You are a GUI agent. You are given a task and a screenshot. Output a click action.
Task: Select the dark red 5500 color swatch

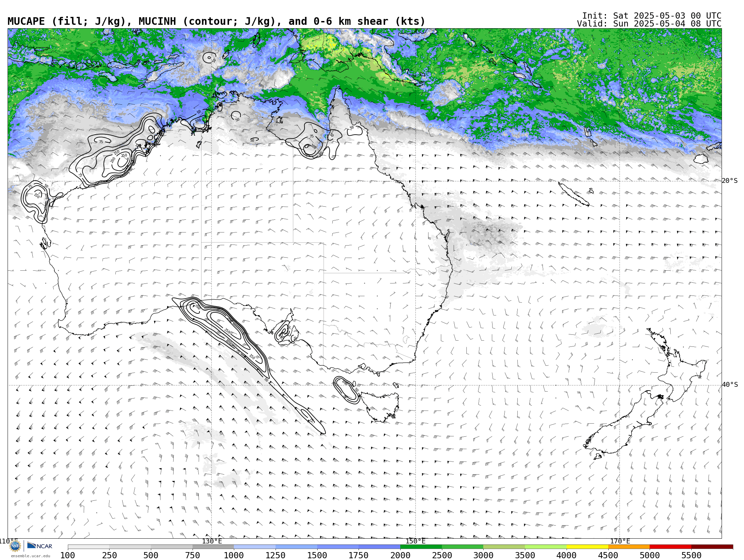pos(712,547)
